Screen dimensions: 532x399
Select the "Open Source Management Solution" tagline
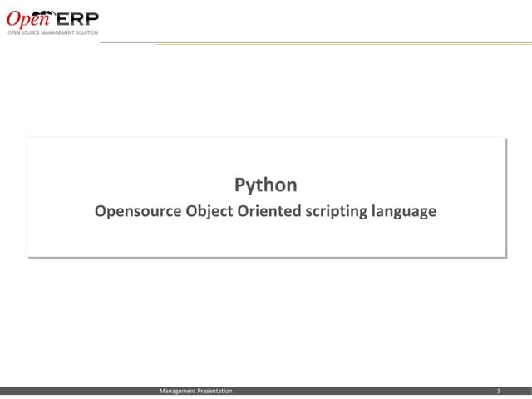pyautogui.click(x=53, y=33)
